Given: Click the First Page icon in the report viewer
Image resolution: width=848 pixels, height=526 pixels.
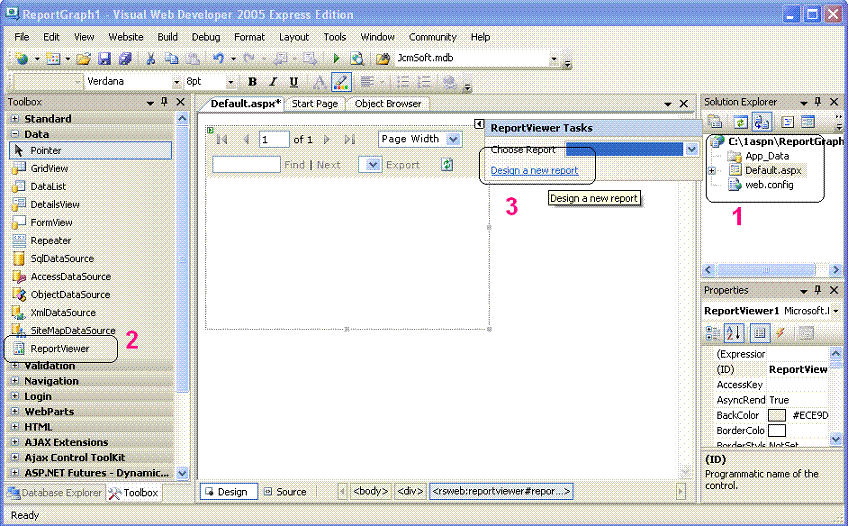Looking at the screenshot, I should tap(221, 139).
